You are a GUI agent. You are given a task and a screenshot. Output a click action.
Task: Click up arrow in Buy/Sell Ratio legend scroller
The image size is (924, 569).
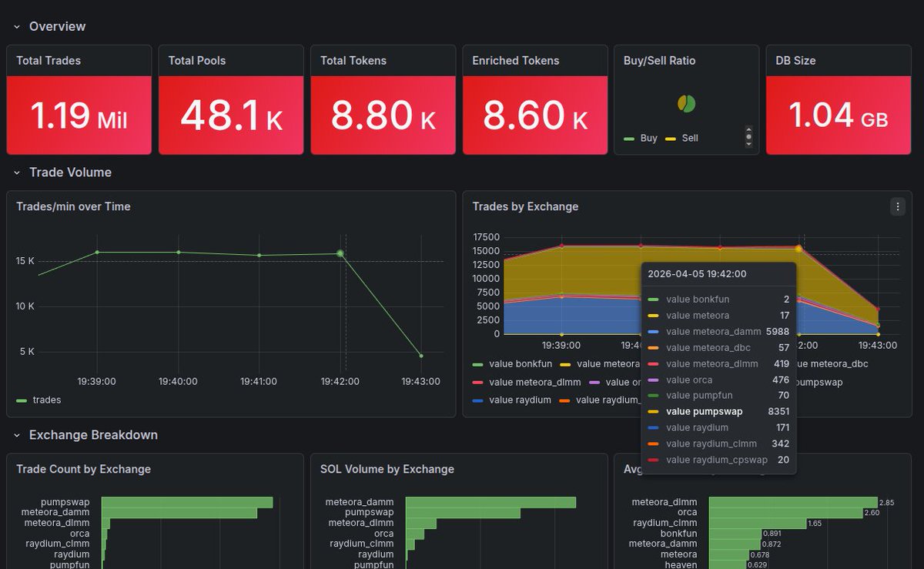(748, 130)
